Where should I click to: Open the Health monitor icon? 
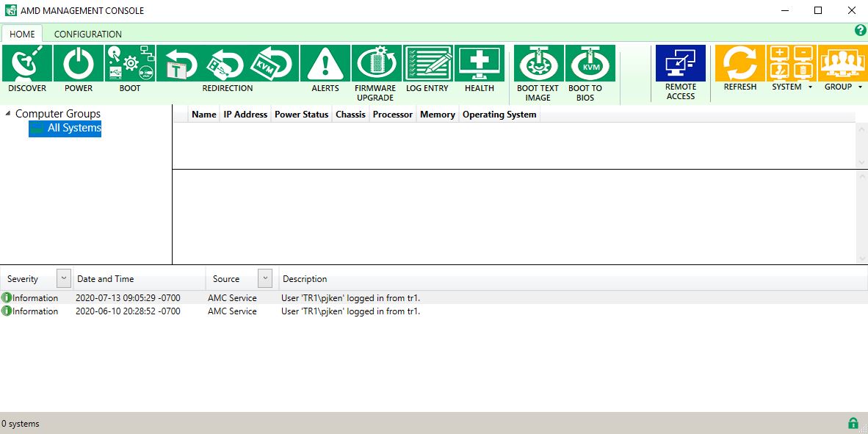pos(480,63)
